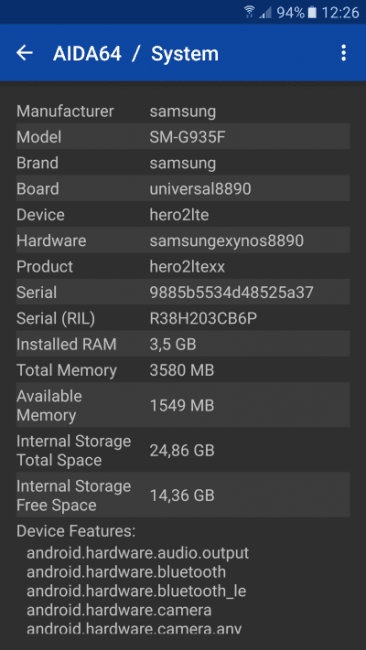Select the Manufacturer samsung row
Viewport: 366px width, 650px height.
183,111
